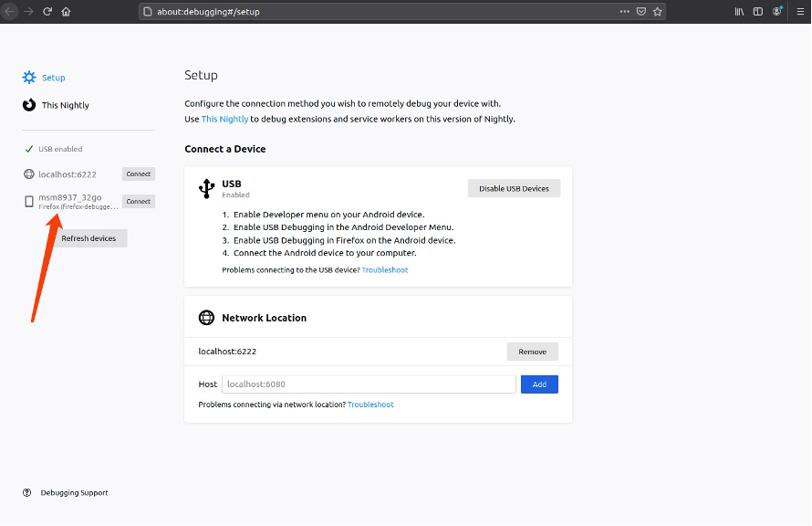This screenshot has height=526, width=812.
Task: Go to the browser home page icon
Action: point(66,12)
